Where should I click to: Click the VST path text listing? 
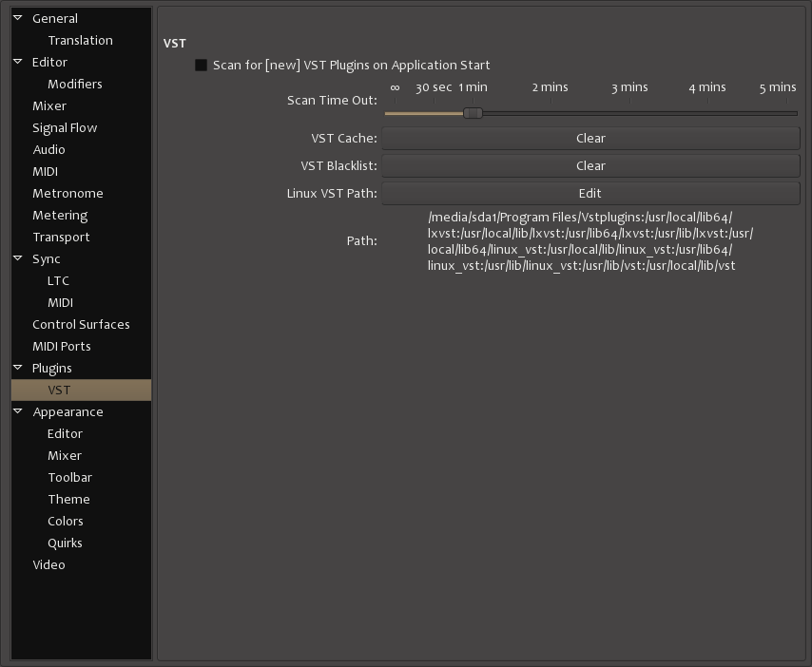tap(590, 241)
